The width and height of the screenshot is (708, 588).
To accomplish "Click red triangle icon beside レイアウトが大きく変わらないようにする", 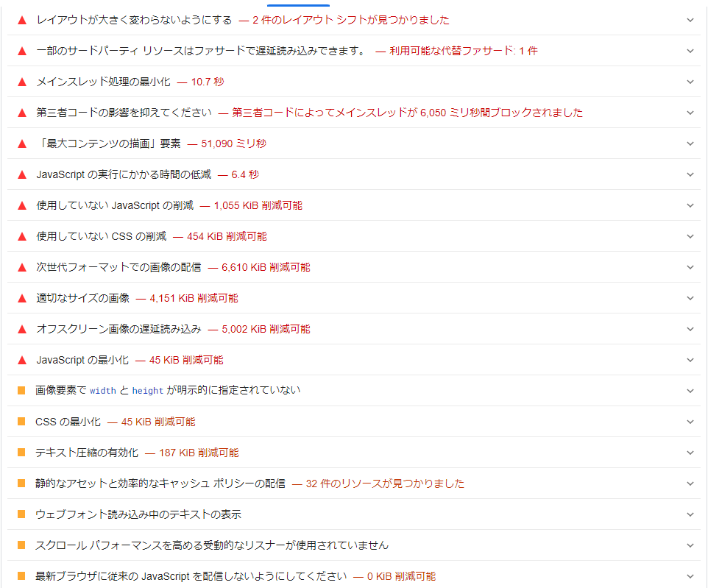I will [21, 20].
